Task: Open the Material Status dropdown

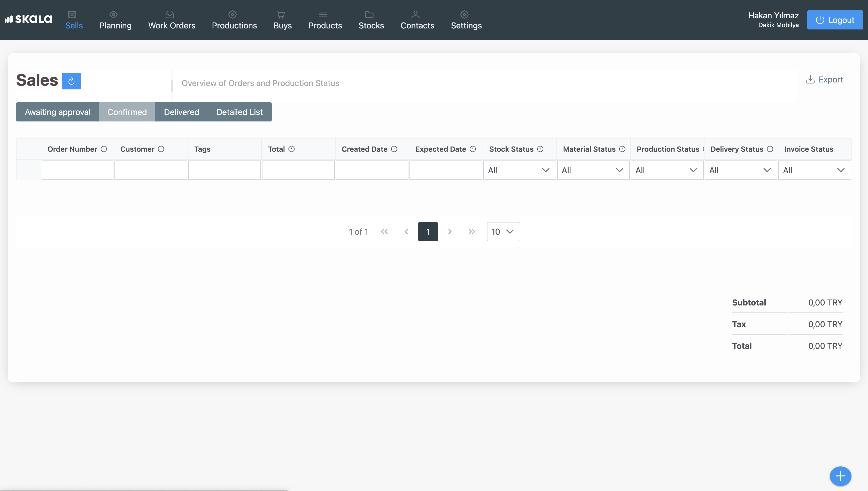Action: (x=593, y=170)
